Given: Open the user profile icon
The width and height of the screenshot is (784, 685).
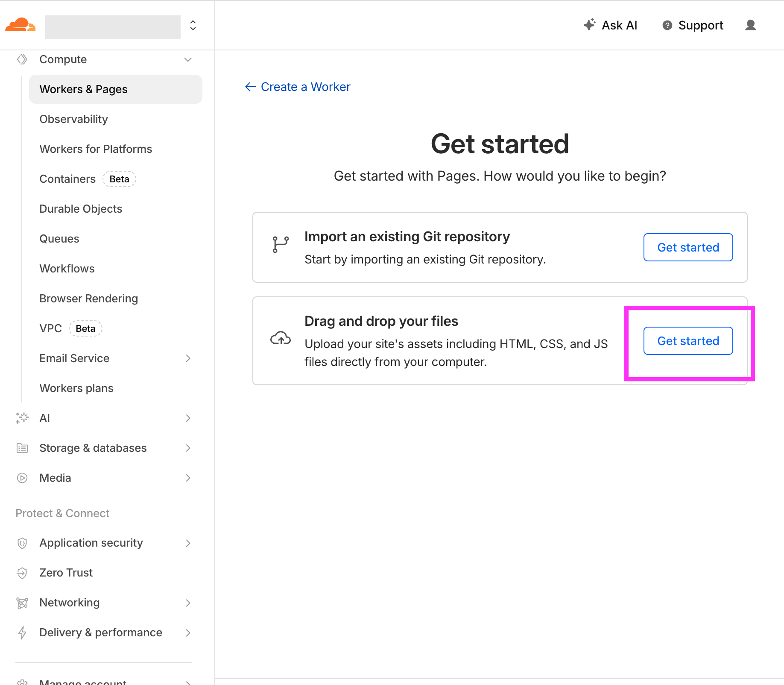Looking at the screenshot, I should [750, 26].
